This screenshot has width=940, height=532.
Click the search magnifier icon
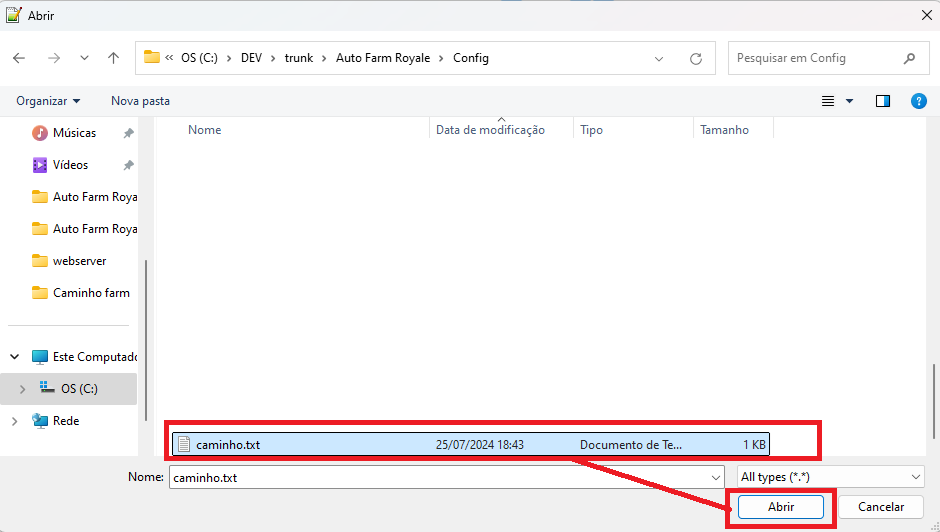click(x=909, y=58)
